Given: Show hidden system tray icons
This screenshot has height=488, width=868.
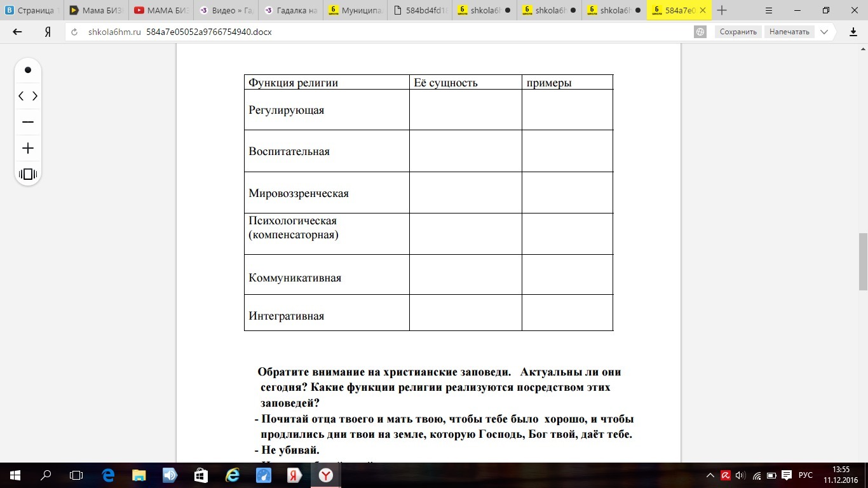Looking at the screenshot, I should coord(710,475).
